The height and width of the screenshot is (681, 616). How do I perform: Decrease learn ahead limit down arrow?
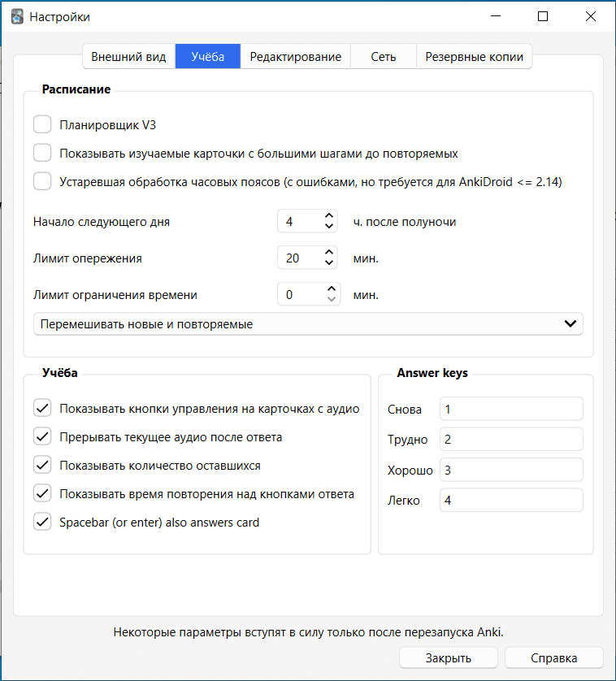(329, 264)
